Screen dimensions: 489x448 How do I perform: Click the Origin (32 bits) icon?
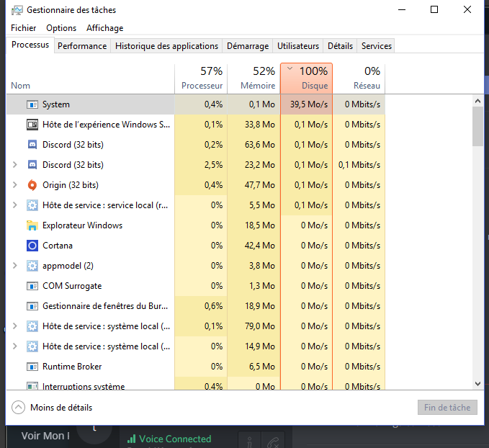32,185
